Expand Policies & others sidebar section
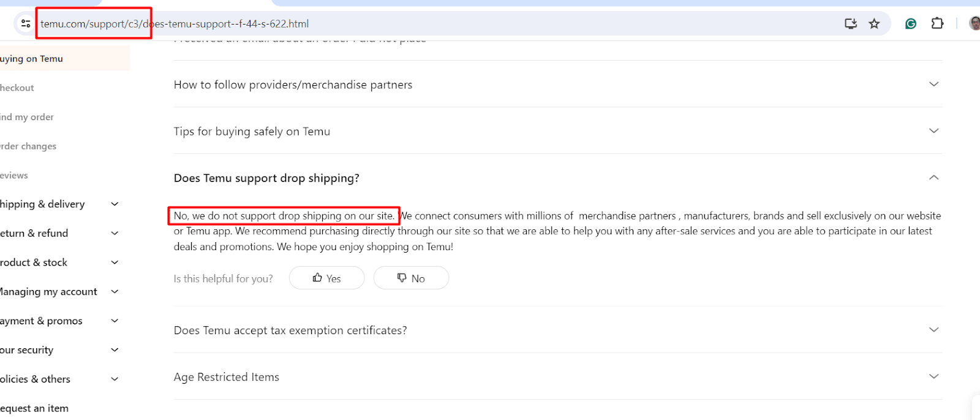Screen dimensions: 980x420 pos(115,379)
